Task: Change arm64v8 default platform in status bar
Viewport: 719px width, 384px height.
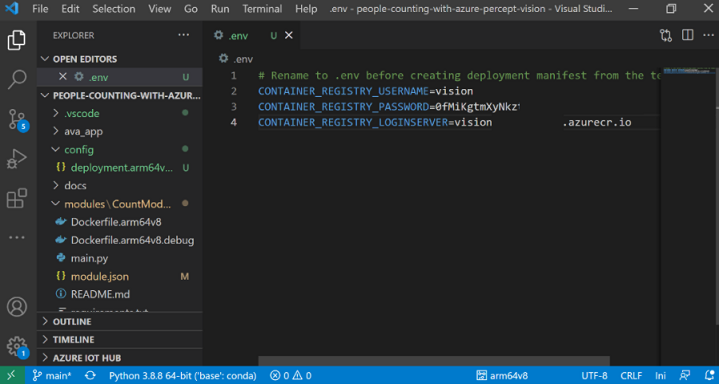Action: click(x=502, y=376)
